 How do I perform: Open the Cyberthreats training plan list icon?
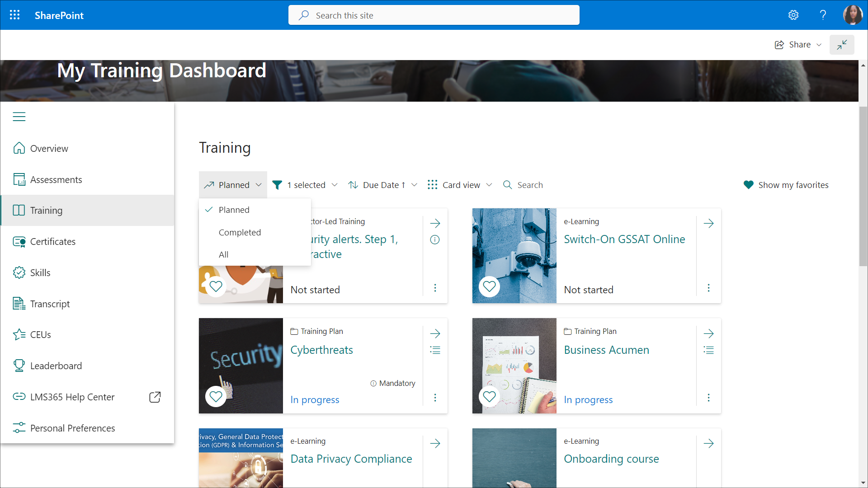point(435,350)
